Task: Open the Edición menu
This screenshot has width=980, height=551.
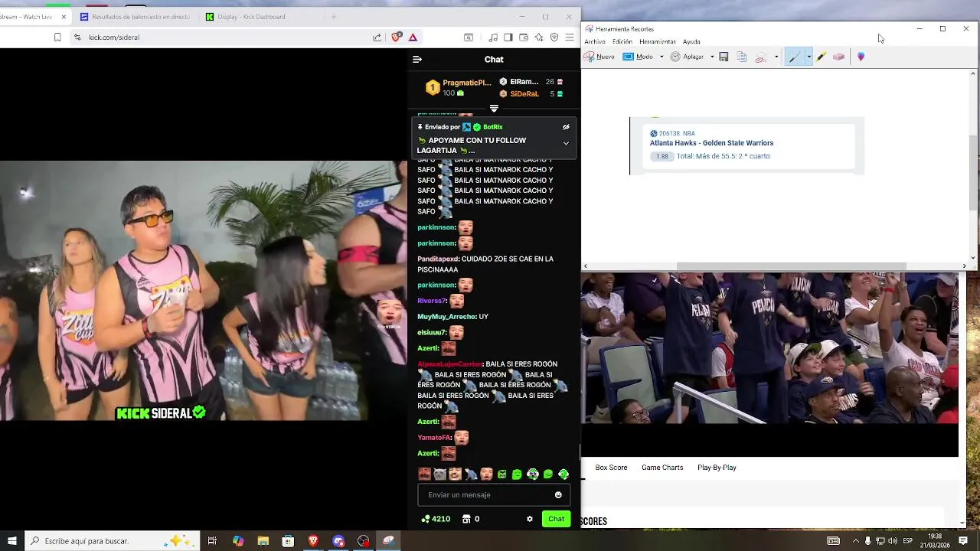Action: point(622,42)
